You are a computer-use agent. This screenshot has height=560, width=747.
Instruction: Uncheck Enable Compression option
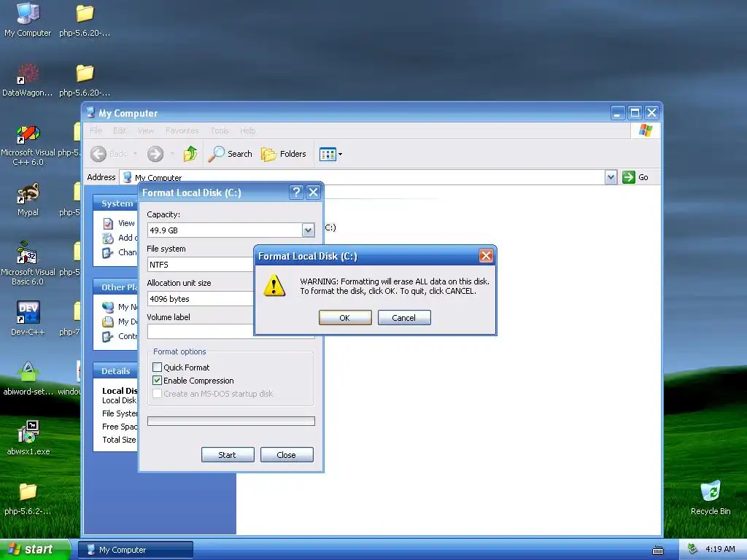158,381
